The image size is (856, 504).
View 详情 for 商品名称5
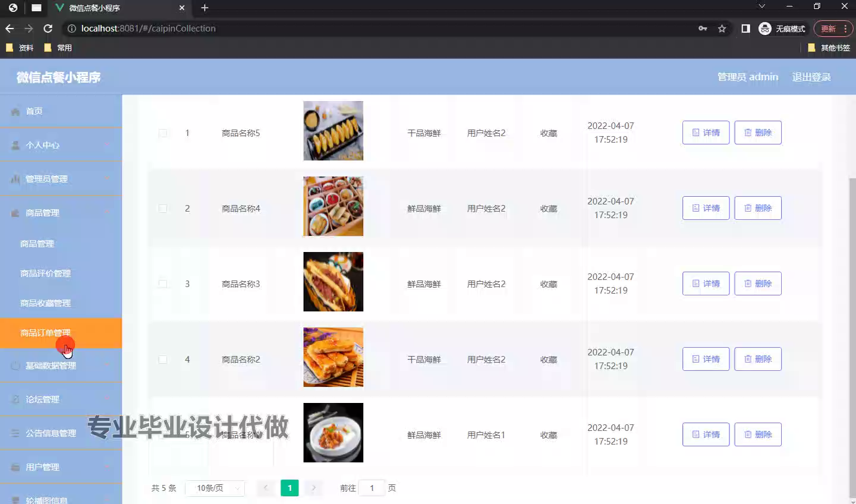[706, 133]
